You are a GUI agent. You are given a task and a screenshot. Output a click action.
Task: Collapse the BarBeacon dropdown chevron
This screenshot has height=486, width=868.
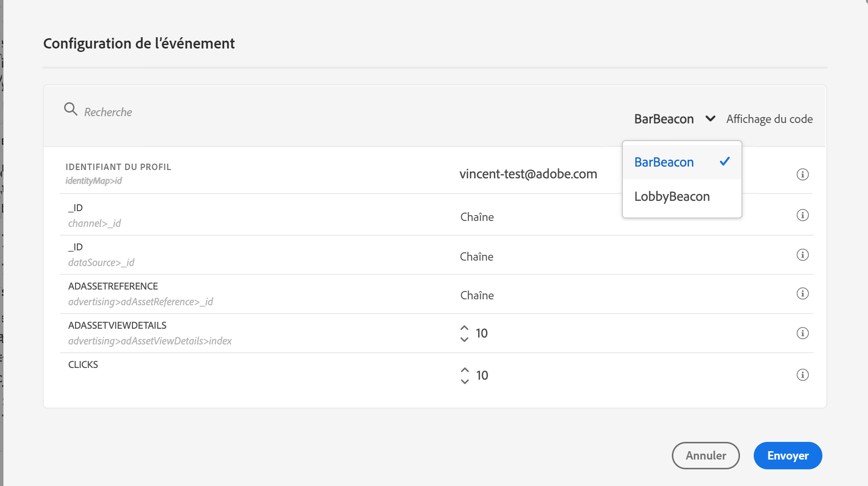pyautogui.click(x=710, y=119)
